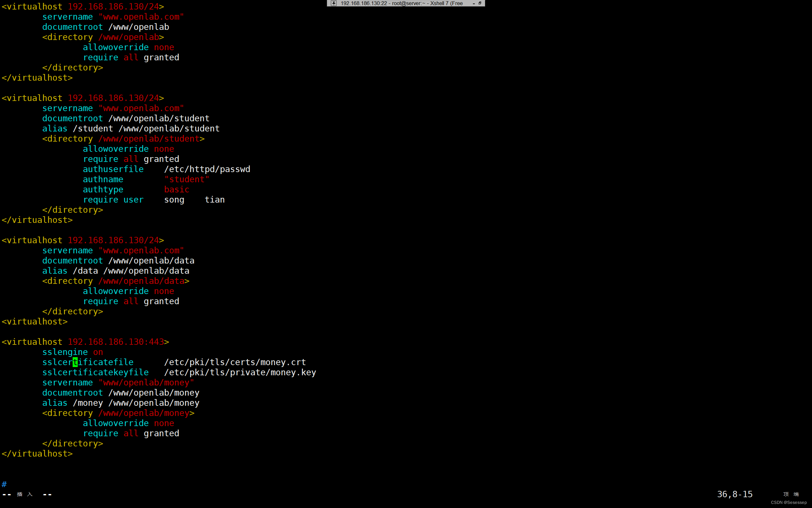
Task: Click 'documentroot /www/openlab/student' line
Action: point(126,119)
